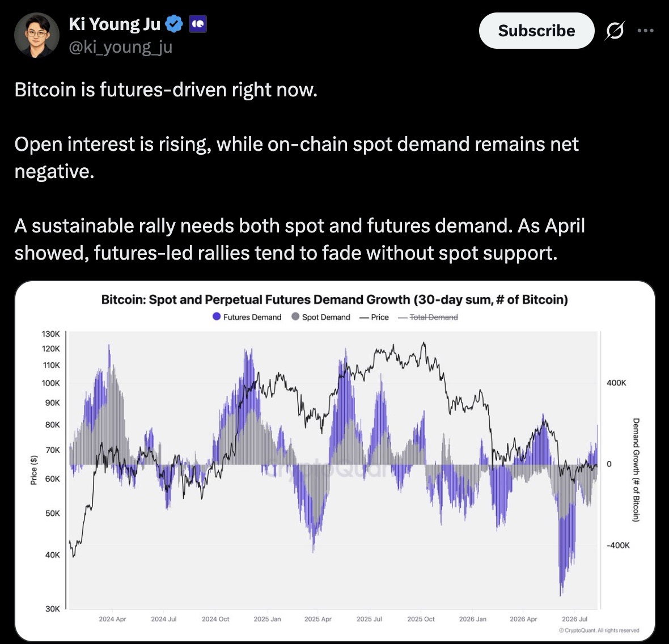
Task: Open the blue verified checkmark badge
Action: pyautogui.click(x=173, y=24)
